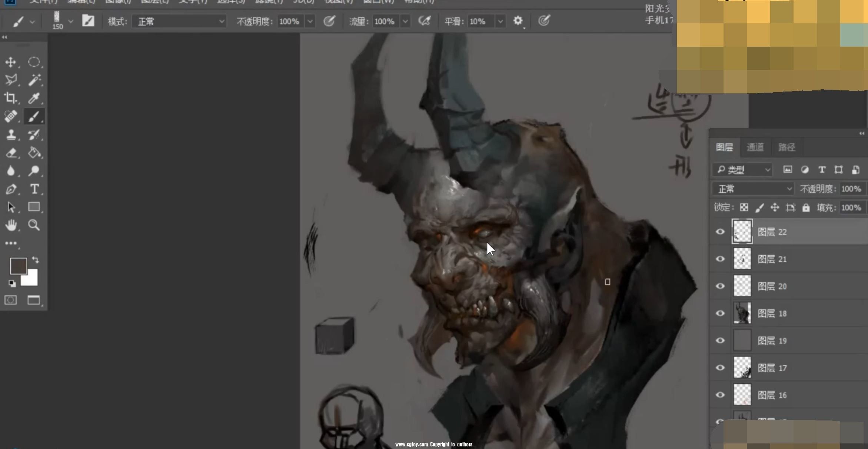This screenshot has height=449, width=868.
Task: Select the Rectangle shape tool
Action: pyautogui.click(x=34, y=207)
